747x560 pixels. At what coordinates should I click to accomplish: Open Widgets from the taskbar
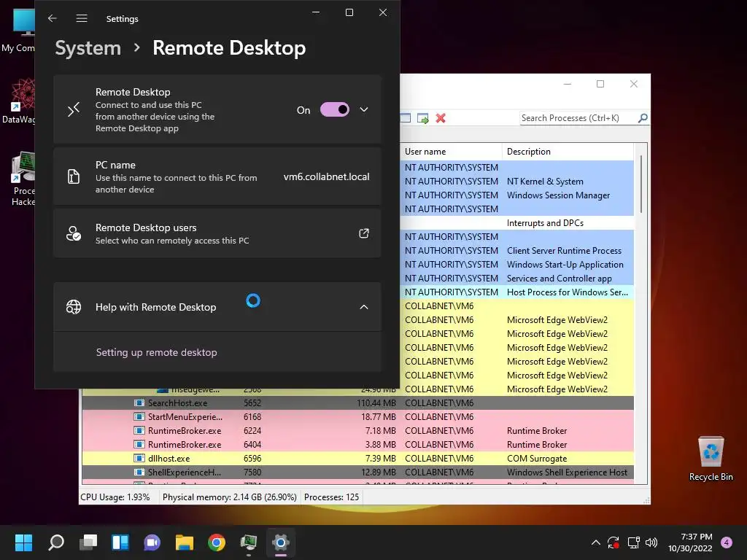[x=120, y=542]
